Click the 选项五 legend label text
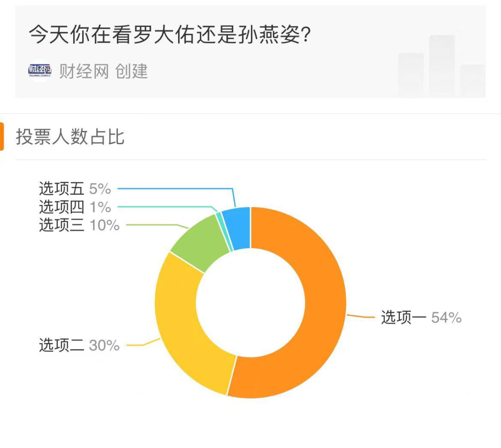The height and width of the screenshot is (448, 501). pos(62,189)
